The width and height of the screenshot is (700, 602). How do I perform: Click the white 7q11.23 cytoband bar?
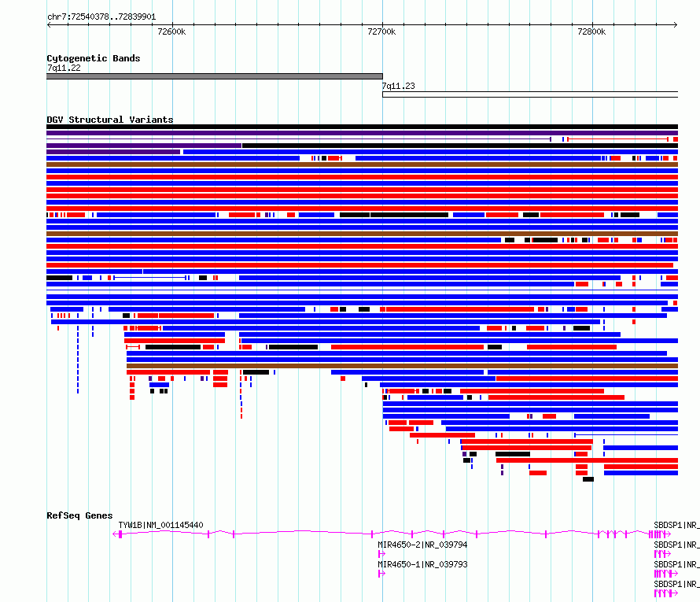(x=530, y=94)
